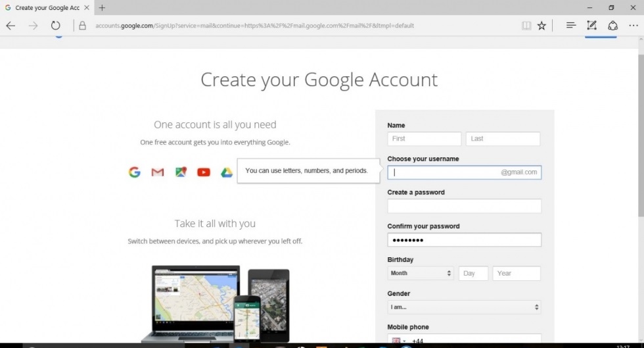The height and width of the screenshot is (348, 644).
Task: Click the blue button at top right of page
Action: click(601, 37)
